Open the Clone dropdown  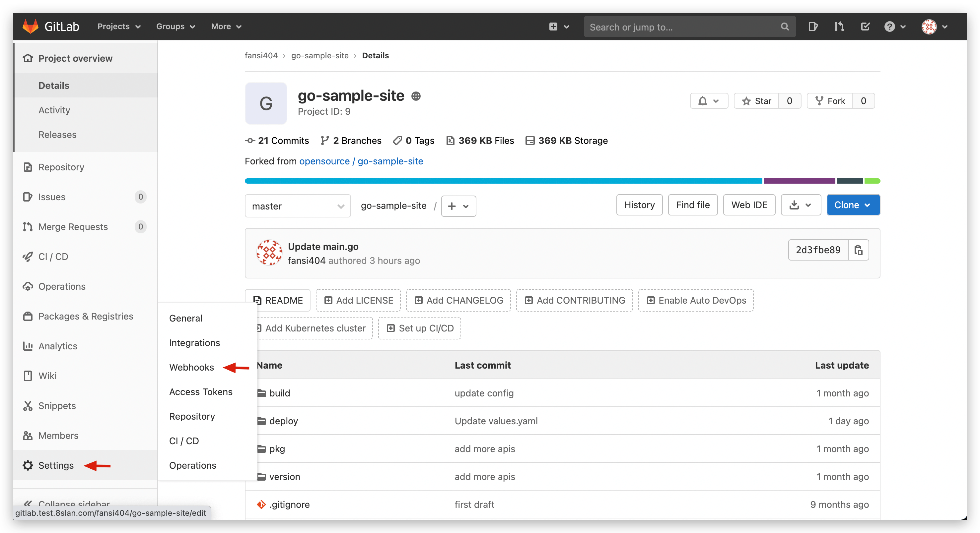click(853, 205)
